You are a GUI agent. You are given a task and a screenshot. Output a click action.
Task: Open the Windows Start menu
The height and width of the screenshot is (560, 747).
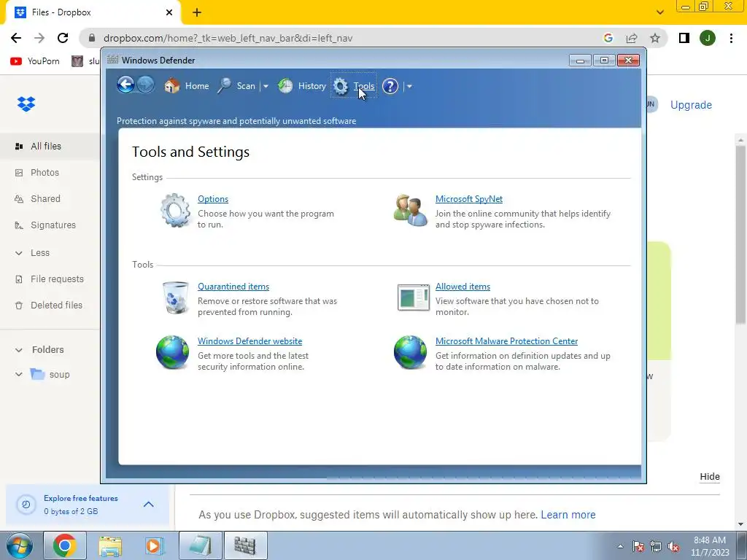pyautogui.click(x=19, y=545)
